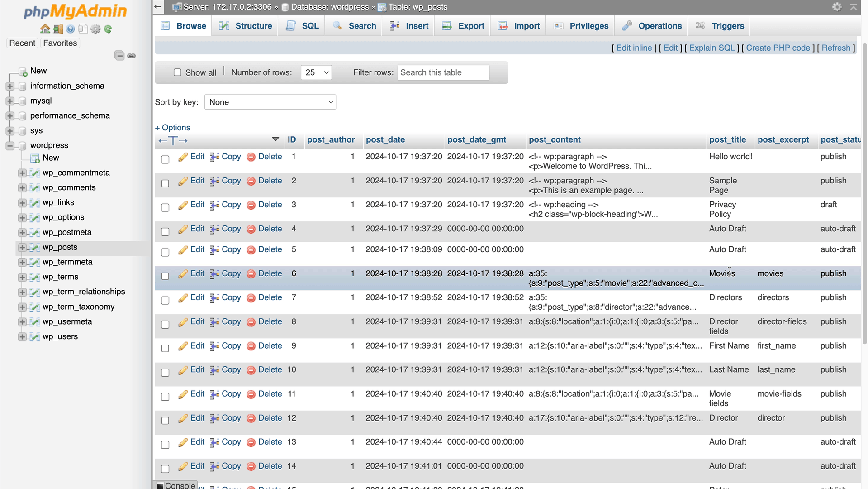Viewport: 868px width, 489px height.
Task: Click pencil Edit icon for row 6
Action: click(x=183, y=274)
